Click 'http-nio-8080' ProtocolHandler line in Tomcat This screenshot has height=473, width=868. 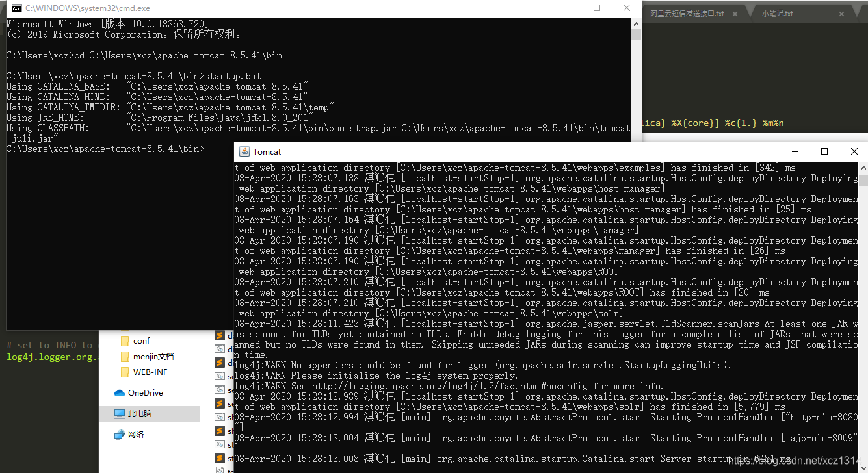click(546, 422)
